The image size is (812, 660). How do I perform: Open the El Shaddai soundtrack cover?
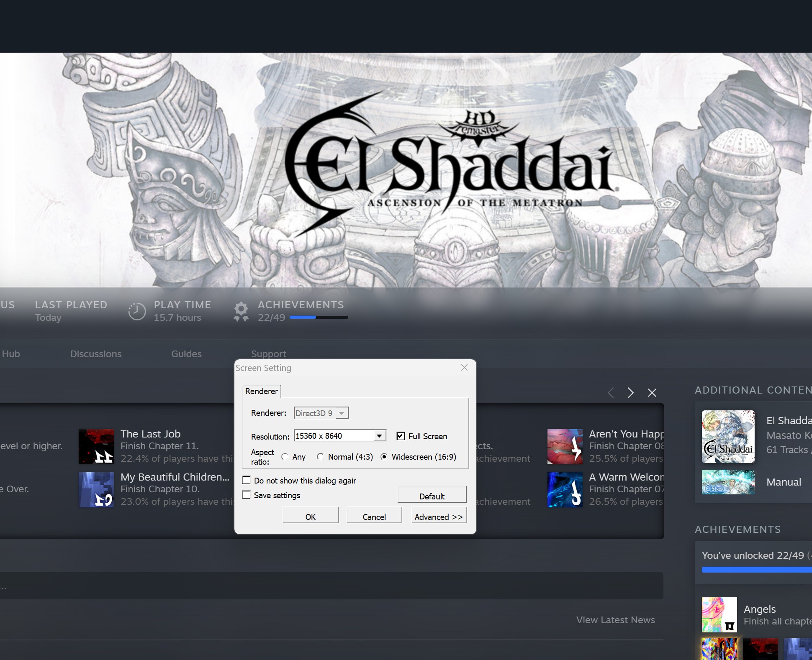728,437
